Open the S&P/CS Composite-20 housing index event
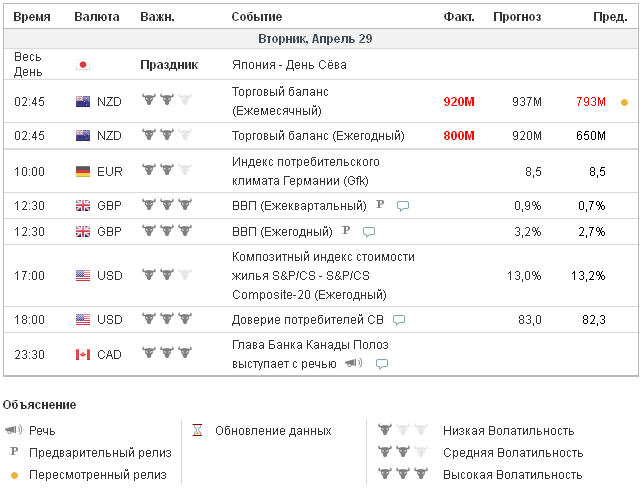This screenshot has height=491, width=643. 322,275
